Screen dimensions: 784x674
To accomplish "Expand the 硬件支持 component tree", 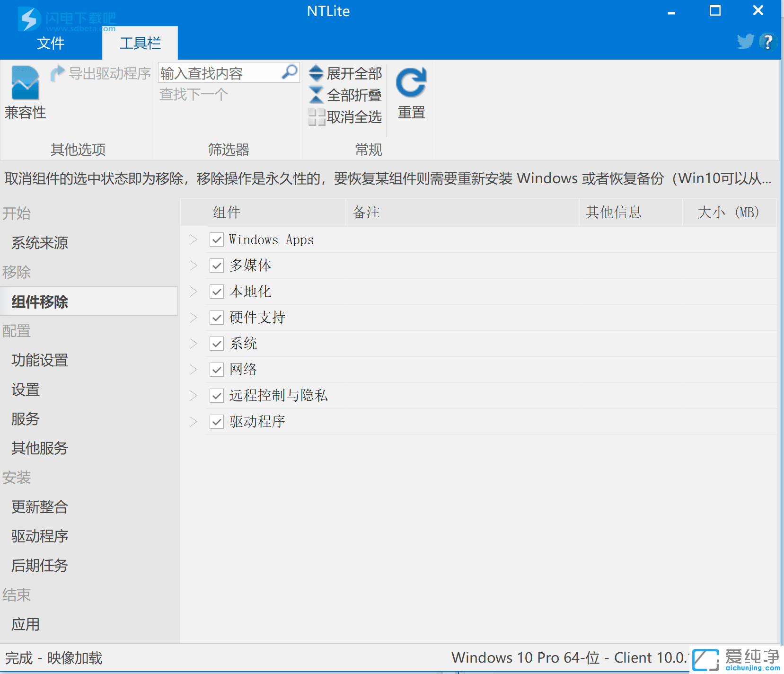I will coord(193,318).
